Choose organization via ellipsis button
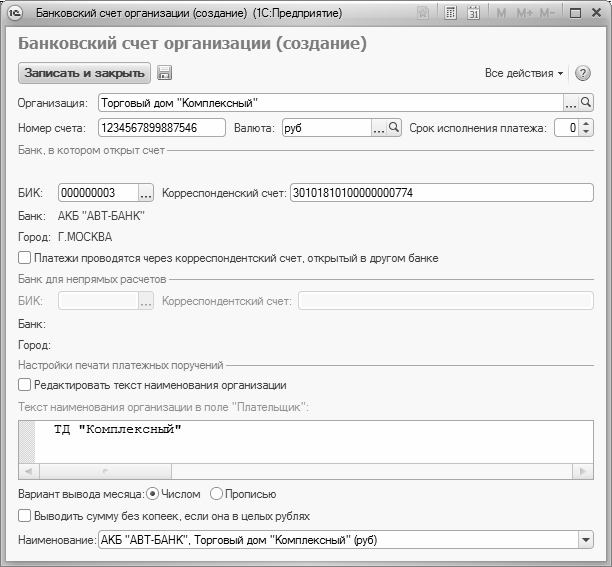This screenshot has width=612, height=567. tap(571, 103)
